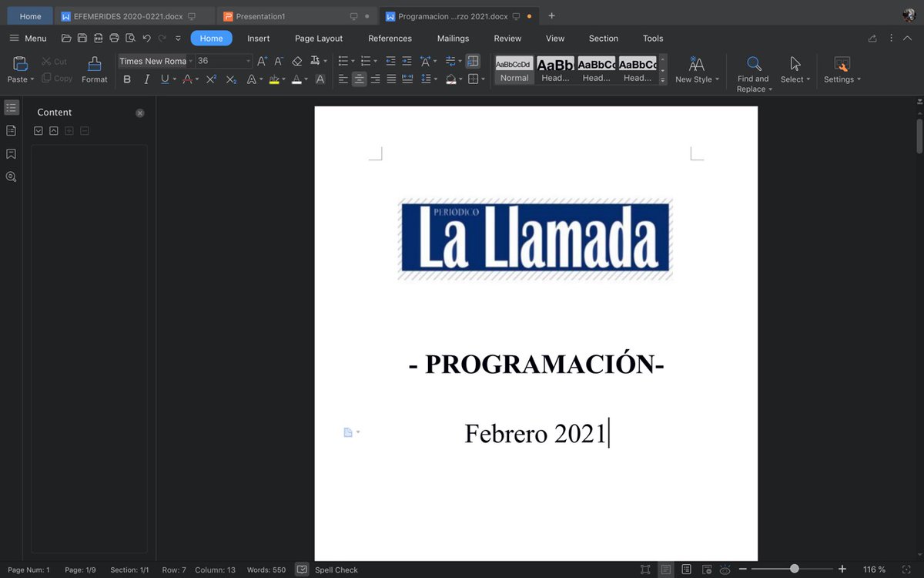924x578 pixels.
Task: Justify the paragraph text
Action: tap(391, 79)
